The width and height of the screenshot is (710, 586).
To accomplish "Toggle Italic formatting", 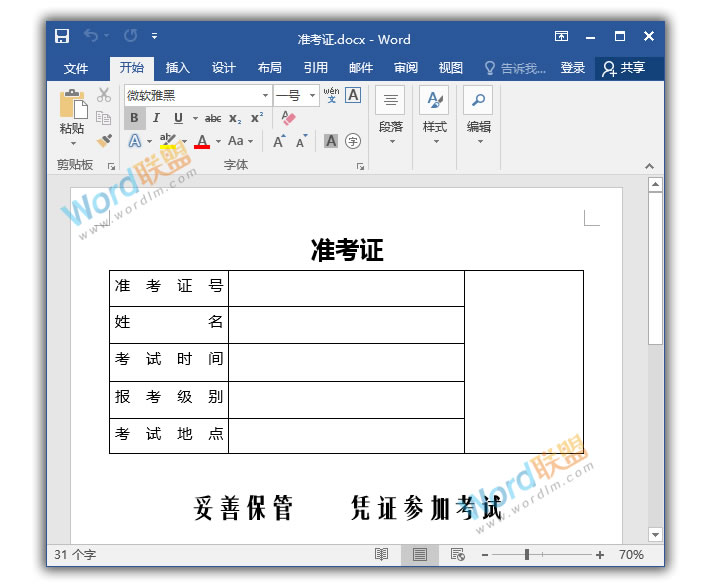I will [156, 118].
